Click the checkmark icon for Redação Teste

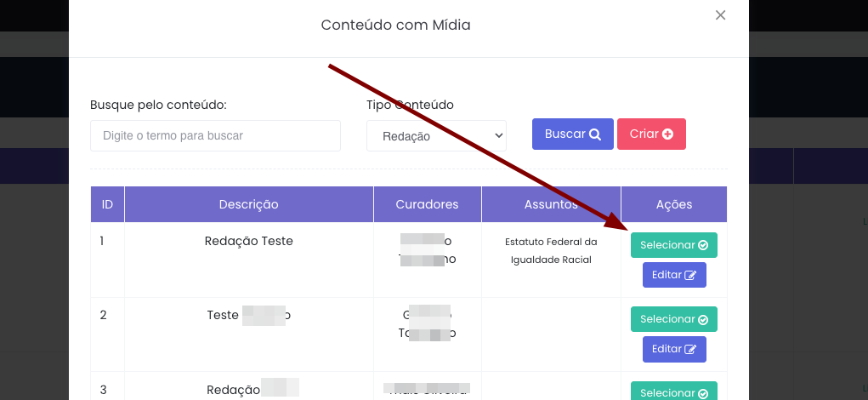pyautogui.click(x=703, y=245)
